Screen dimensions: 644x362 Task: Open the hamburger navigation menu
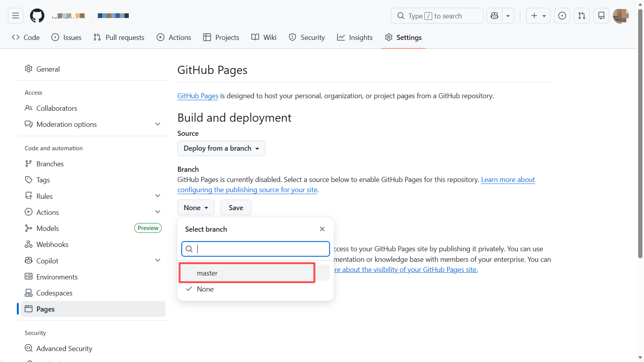(16, 16)
